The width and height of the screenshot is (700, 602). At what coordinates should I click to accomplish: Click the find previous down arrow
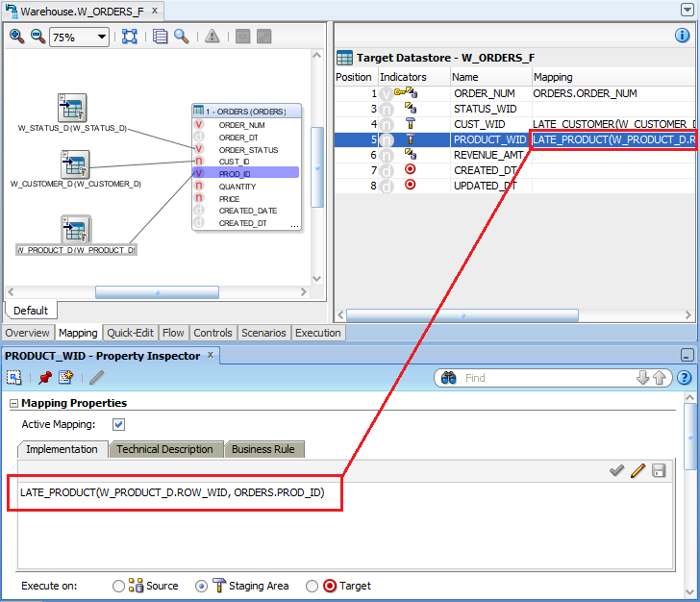pyautogui.click(x=642, y=378)
